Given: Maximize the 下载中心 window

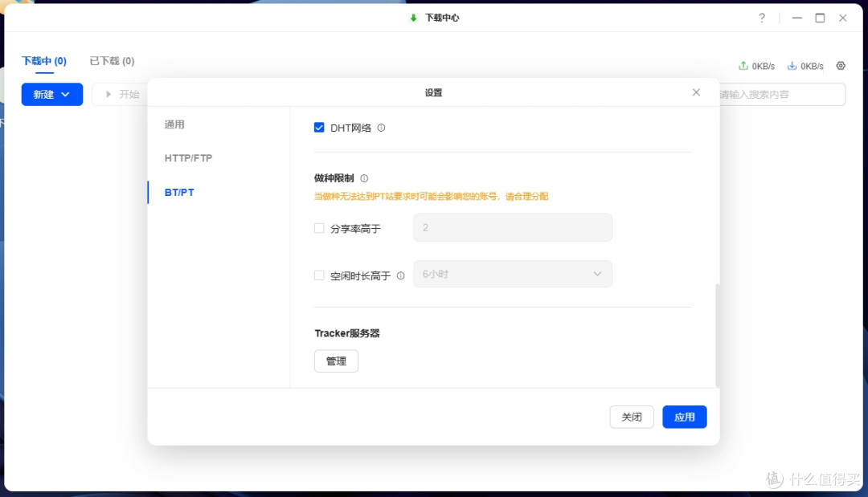Looking at the screenshot, I should (820, 18).
